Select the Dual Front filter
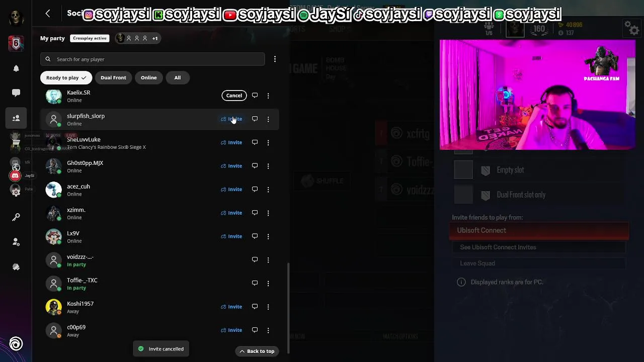 [113, 77]
